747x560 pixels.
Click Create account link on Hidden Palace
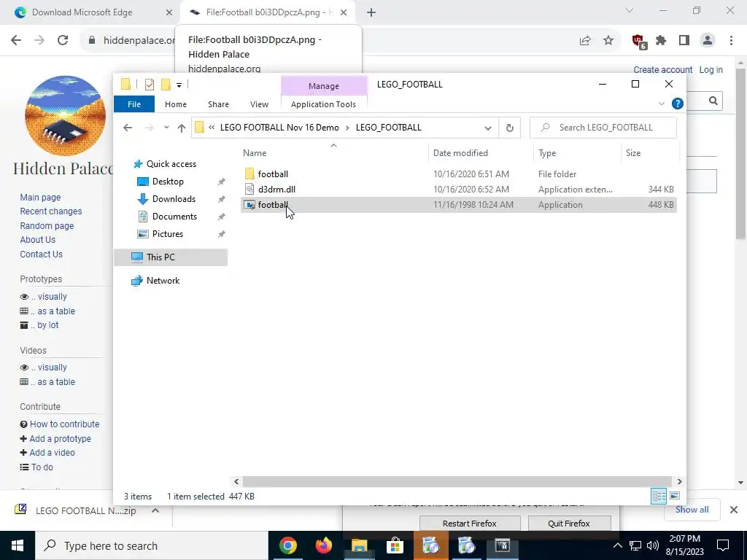pos(662,69)
